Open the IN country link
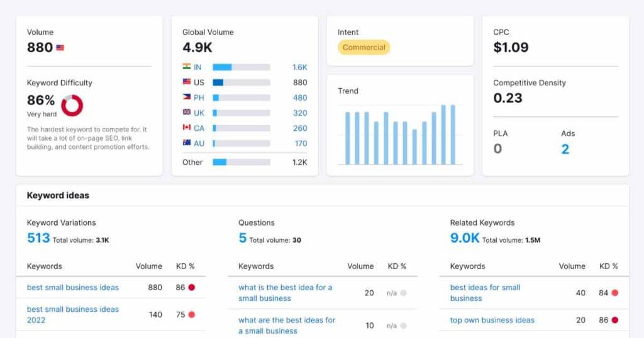 tap(197, 67)
